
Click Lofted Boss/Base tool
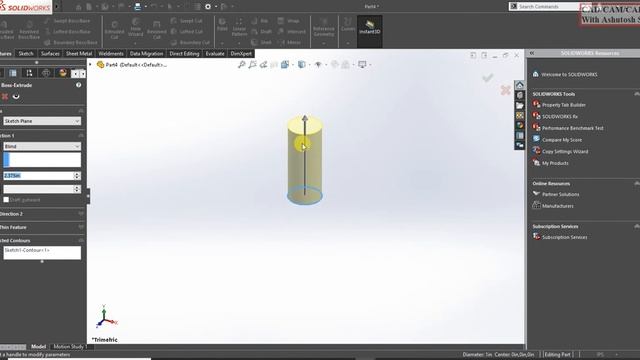click(x=67, y=31)
